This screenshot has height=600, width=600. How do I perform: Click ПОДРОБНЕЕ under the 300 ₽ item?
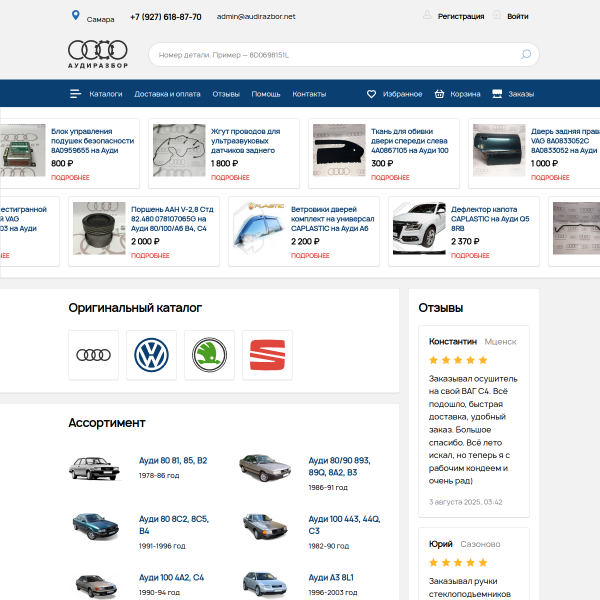[390, 178]
